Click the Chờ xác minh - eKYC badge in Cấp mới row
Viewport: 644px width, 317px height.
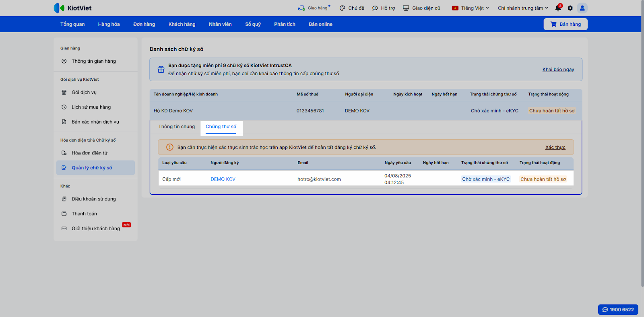tap(486, 179)
